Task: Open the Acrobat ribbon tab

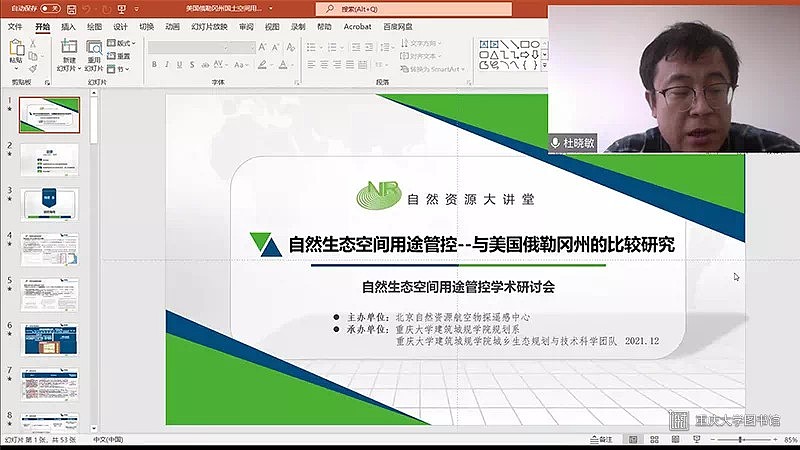Action: coord(357,27)
